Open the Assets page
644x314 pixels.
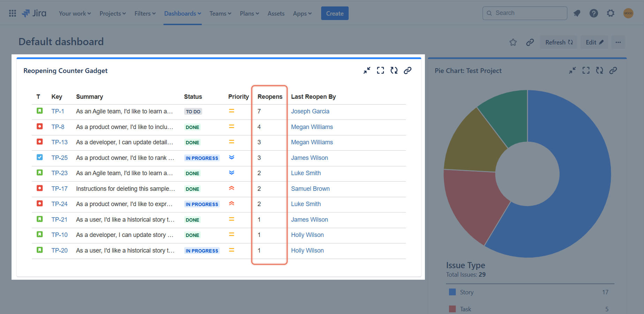pos(276,13)
